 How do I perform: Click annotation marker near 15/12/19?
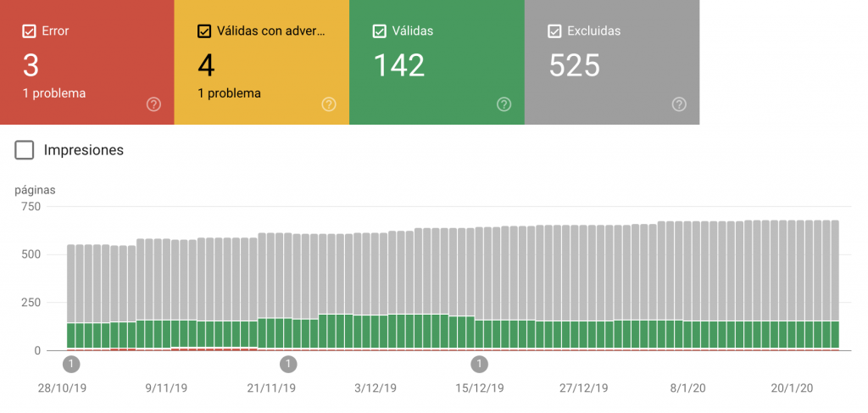[x=480, y=365]
